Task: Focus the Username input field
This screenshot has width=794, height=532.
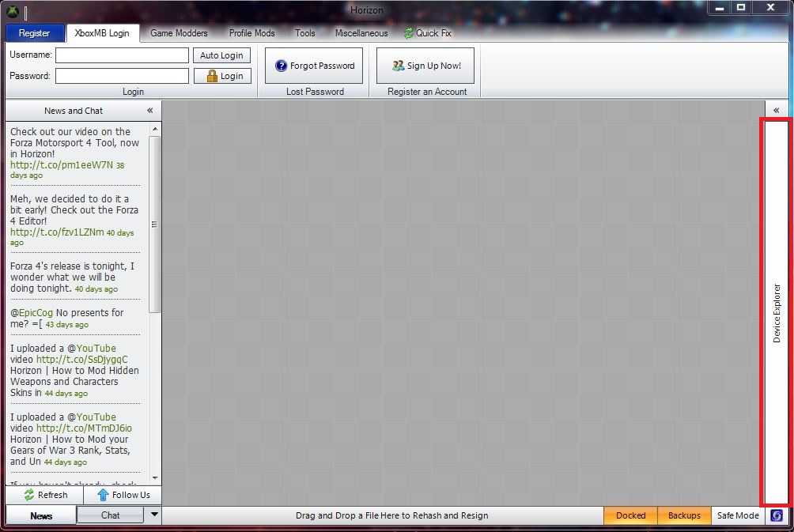Action: point(122,55)
